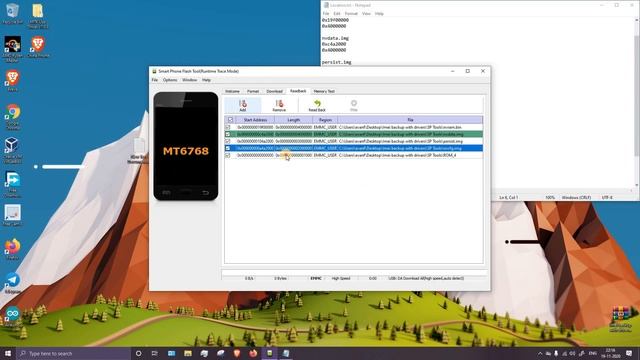Open File Explorer from the taskbar
Viewport: 640px width, 360px height.
point(188,353)
